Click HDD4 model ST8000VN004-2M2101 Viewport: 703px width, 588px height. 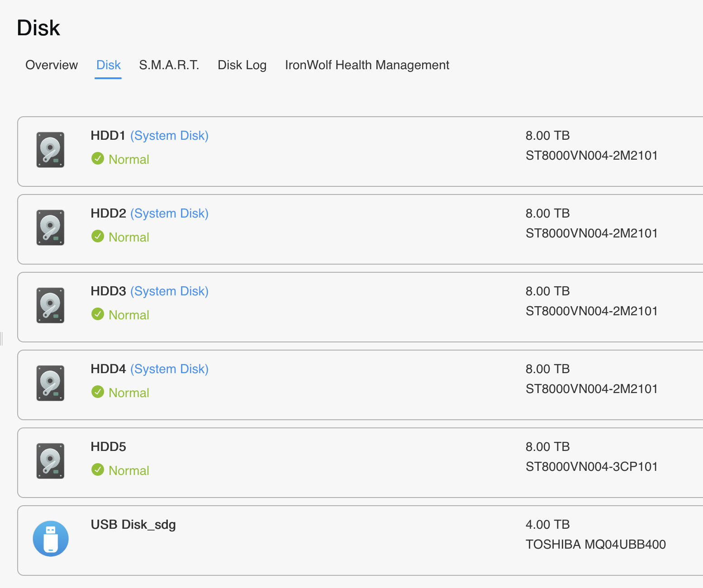(592, 389)
